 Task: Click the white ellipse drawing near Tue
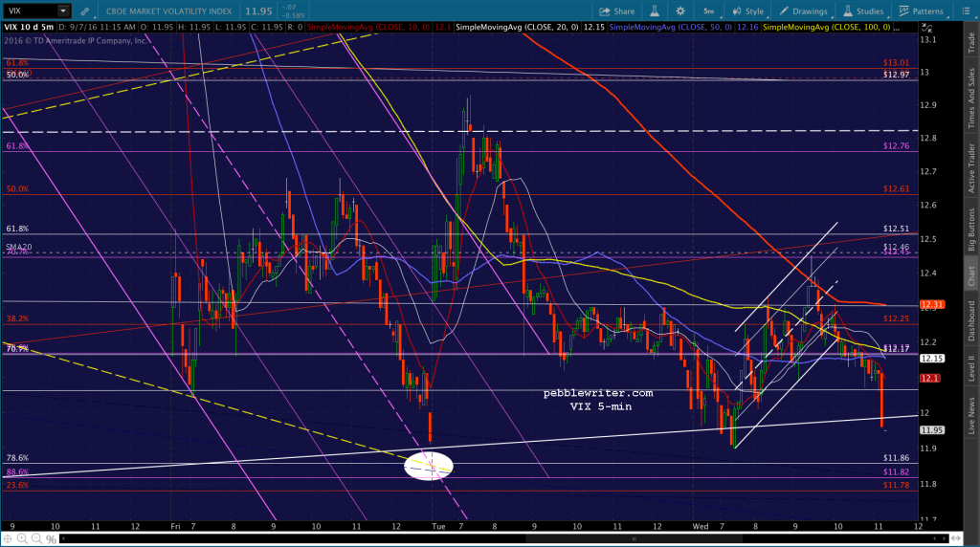[x=429, y=466]
